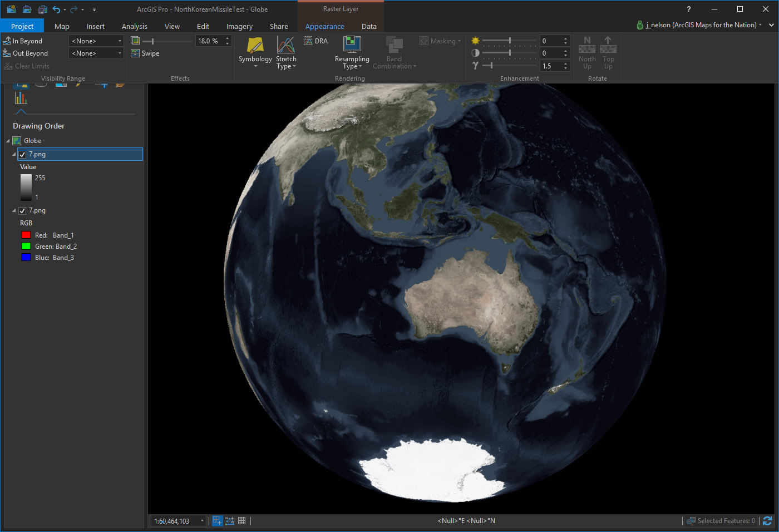Click the green Band_2 color swatch
The image size is (779, 532).
coord(26,246)
